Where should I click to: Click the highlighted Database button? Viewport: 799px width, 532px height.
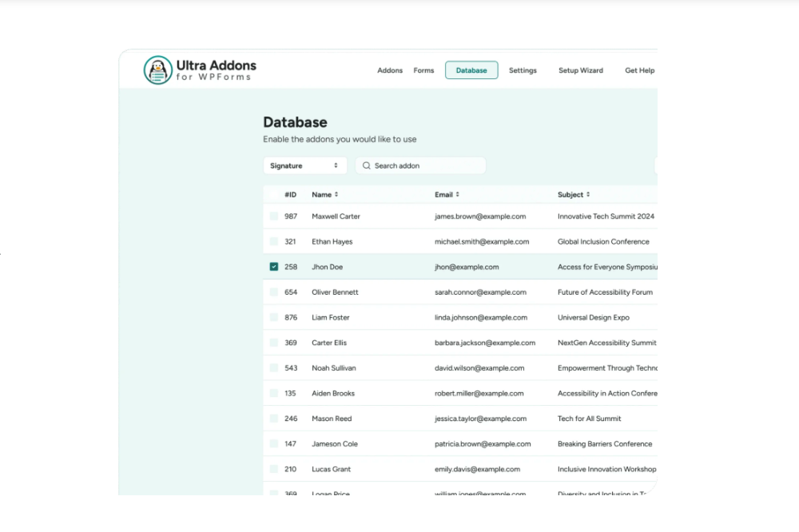click(471, 70)
